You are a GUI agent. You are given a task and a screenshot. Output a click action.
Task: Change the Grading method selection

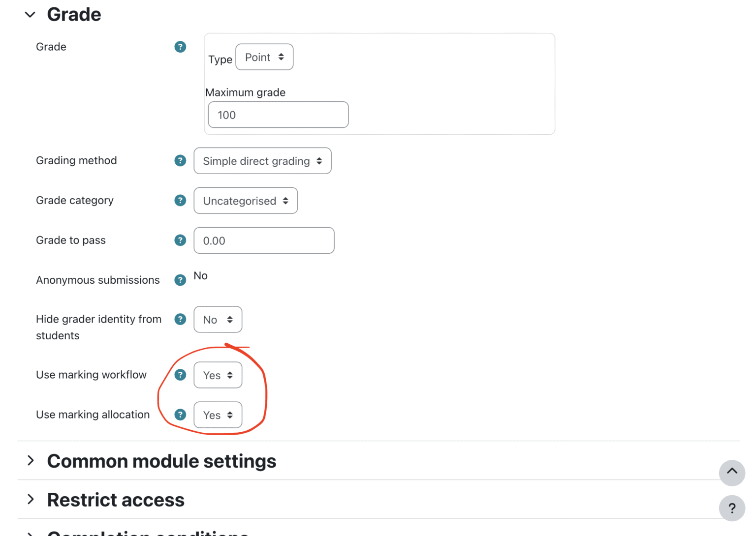pos(262,161)
